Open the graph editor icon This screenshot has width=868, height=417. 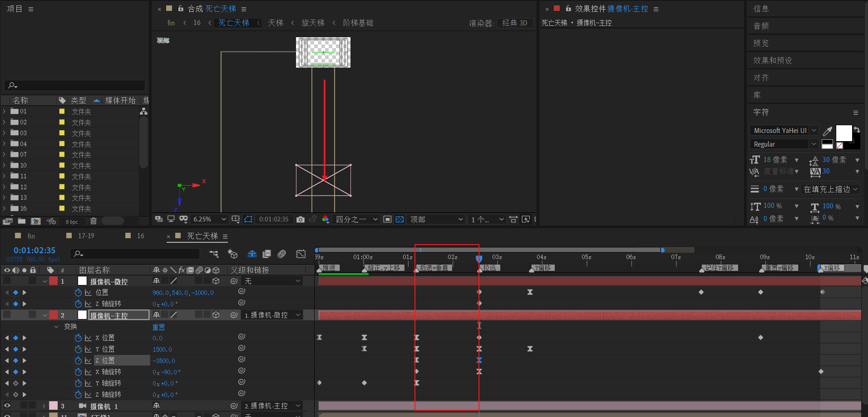(x=301, y=254)
